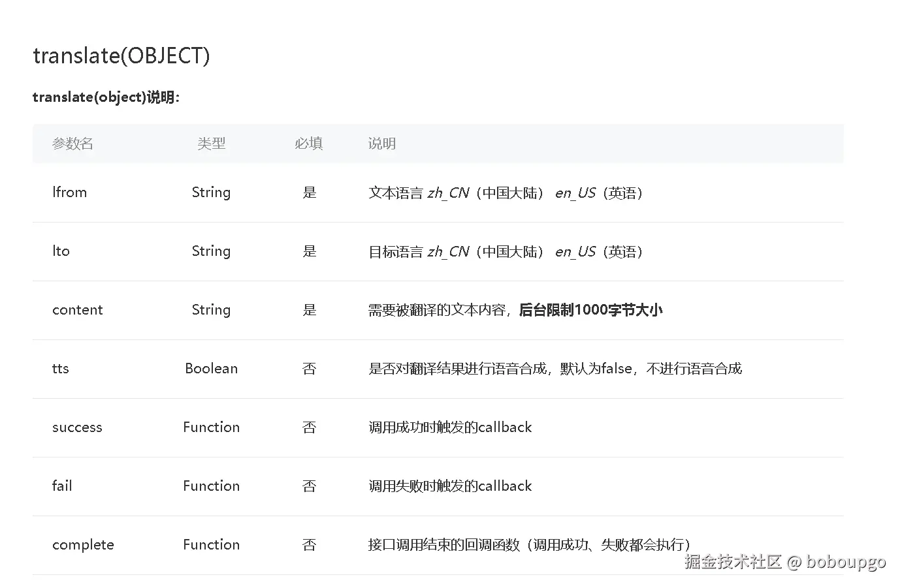Screen dimensions: 902x588
Task: Click Function type in success row
Action: [211, 427]
